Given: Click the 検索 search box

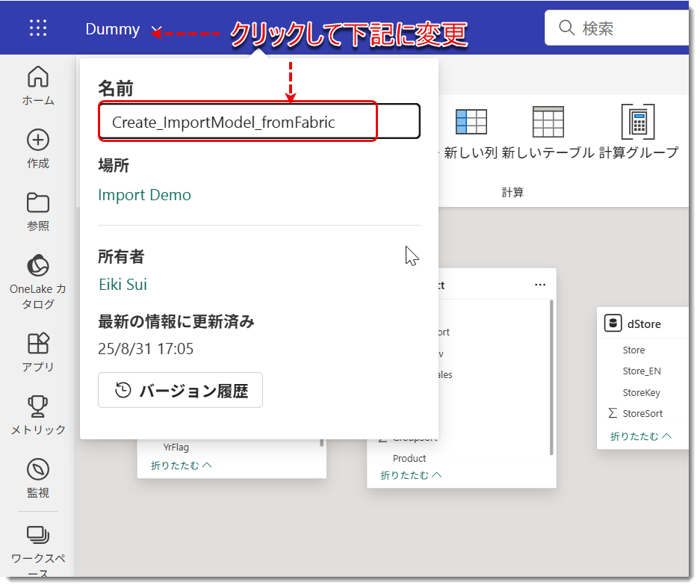Looking at the screenshot, I should tap(619, 28).
